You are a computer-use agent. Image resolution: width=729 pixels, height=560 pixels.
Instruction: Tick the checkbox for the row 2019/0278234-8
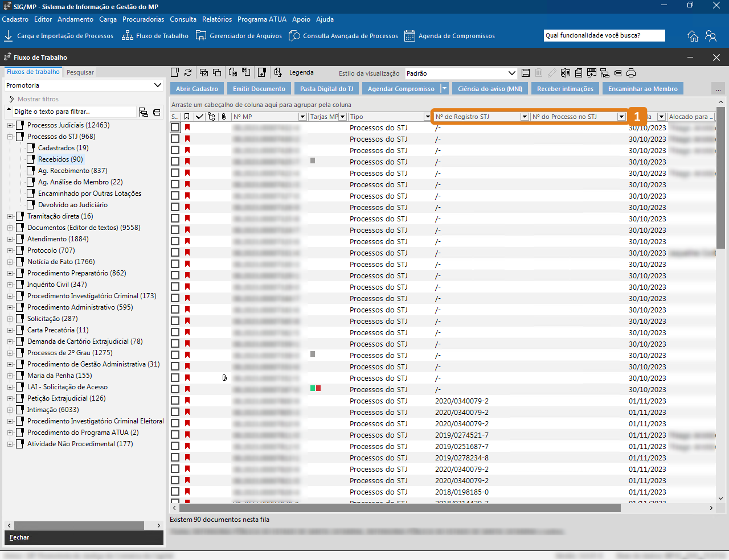point(175,458)
